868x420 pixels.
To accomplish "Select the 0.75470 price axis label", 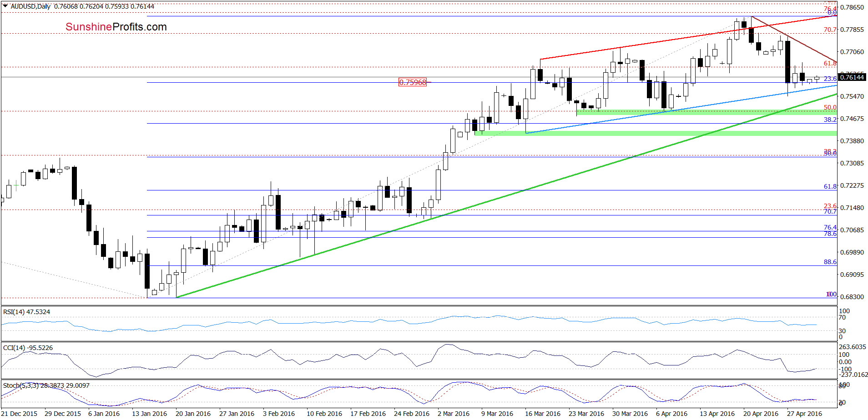I will click(x=852, y=96).
